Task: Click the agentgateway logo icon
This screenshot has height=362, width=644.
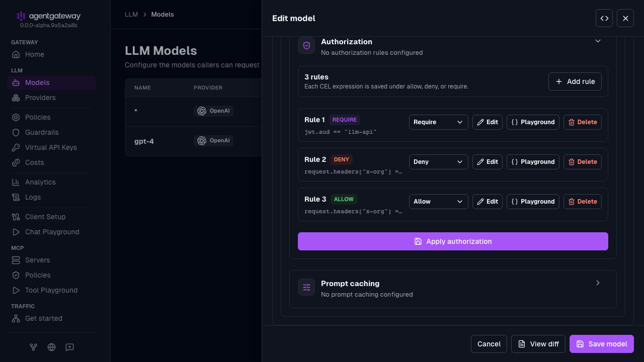Action: click(21, 16)
